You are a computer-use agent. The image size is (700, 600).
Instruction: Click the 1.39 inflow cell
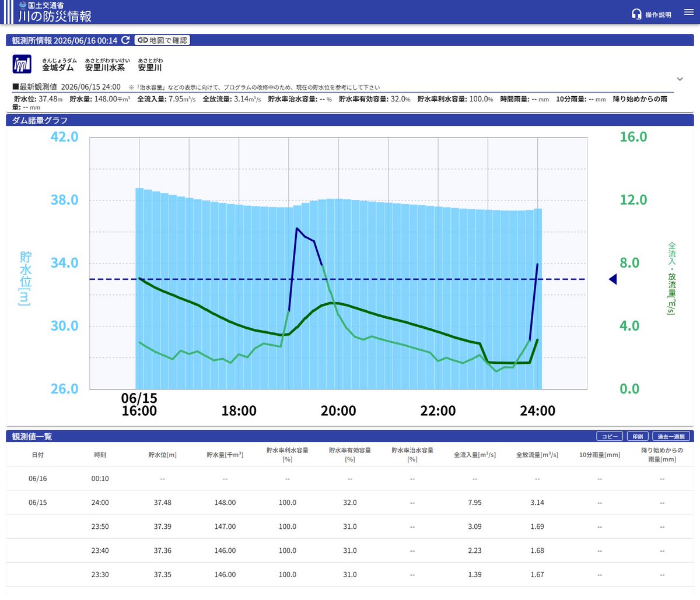coord(475,574)
